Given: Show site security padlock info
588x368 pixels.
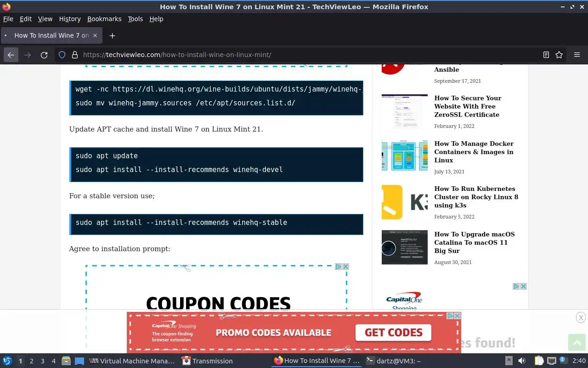Looking at the screenshot, I should click(x=75, y=55).
